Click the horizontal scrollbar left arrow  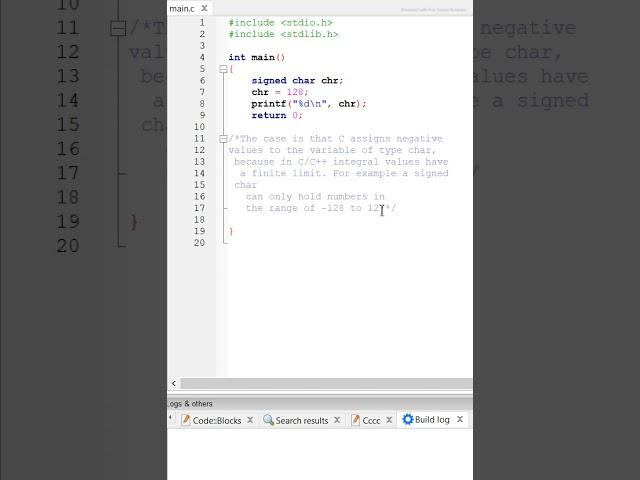[174, 383]
